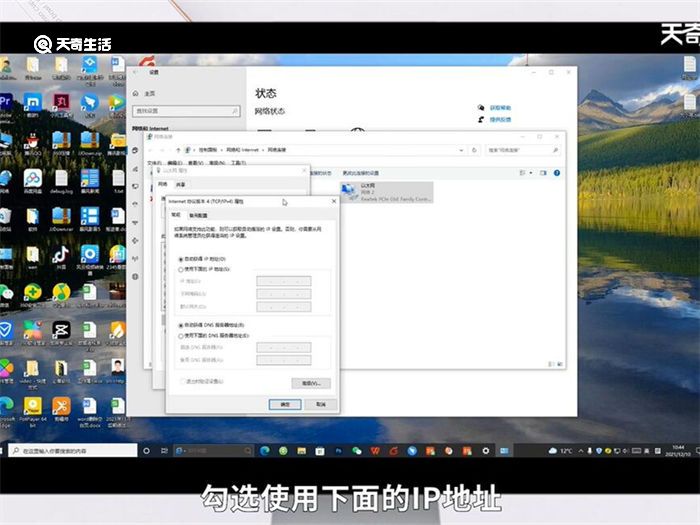700x525 pixels.
Task: Click the IP address input field
Action: point(283,281)
